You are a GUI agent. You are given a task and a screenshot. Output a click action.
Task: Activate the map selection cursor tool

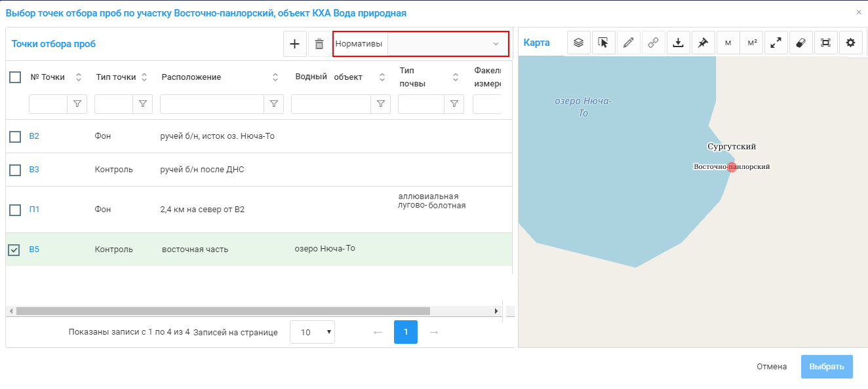603,43
